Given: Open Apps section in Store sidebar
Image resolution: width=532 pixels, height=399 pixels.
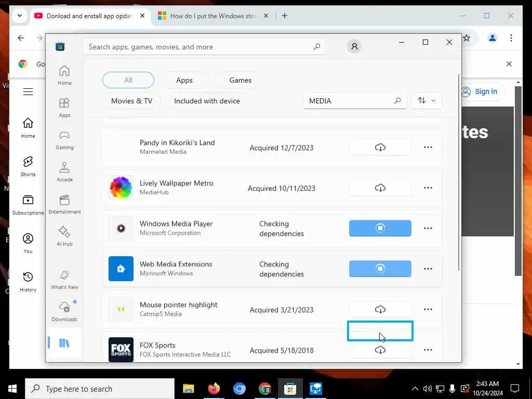Looking at the screenshot, I should [64, 108].
